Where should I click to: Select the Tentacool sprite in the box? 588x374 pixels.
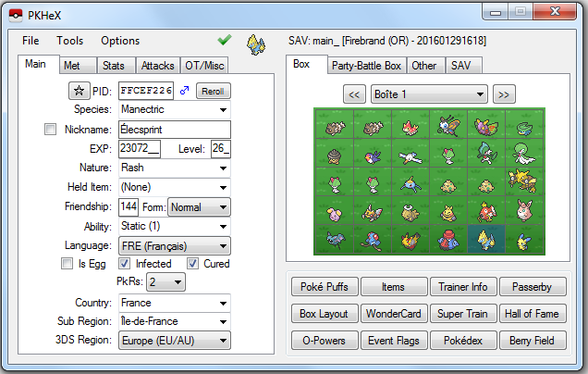coord(373,241)
